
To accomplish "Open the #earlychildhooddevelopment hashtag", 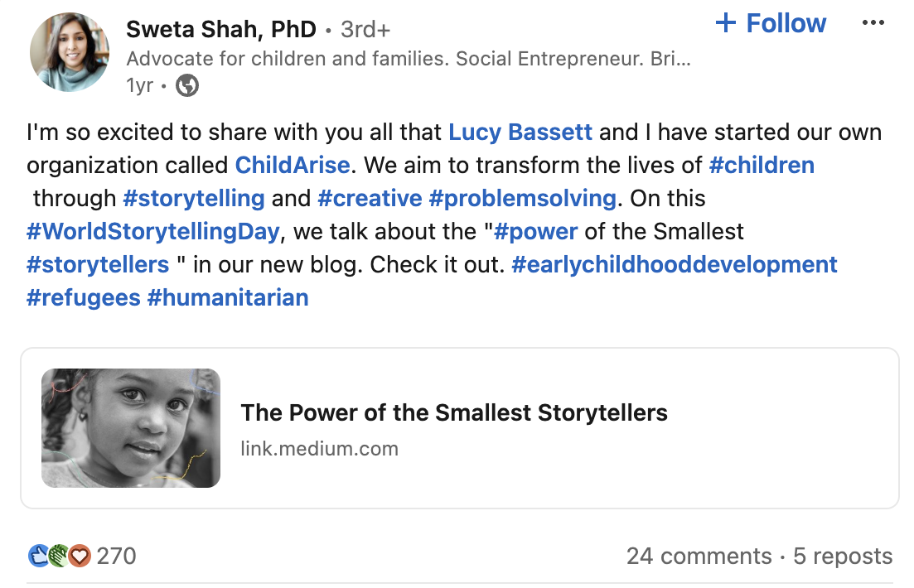I will coord(674,265).
